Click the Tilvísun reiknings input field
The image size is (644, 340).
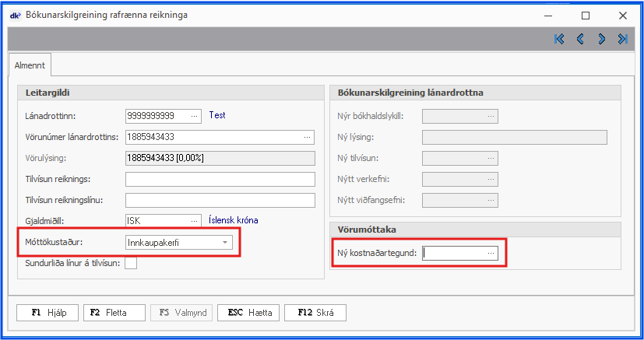coord(220,179)
